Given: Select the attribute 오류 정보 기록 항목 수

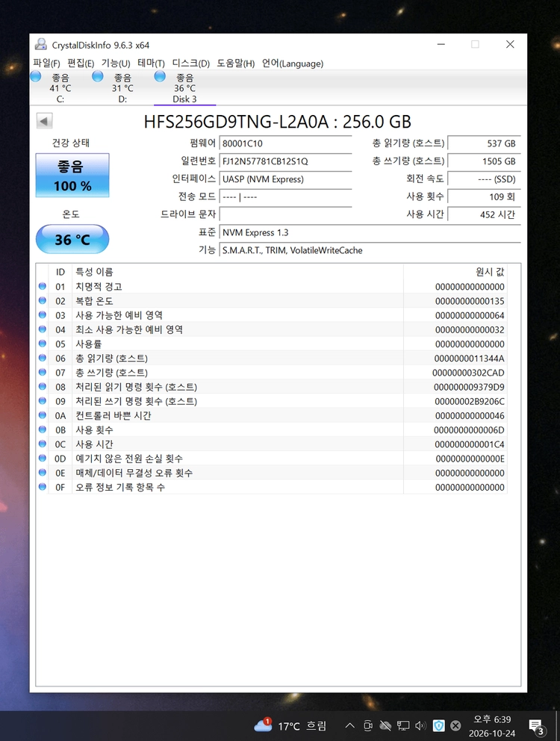Looking at the screenshot, I should click(x=120, y=487).
